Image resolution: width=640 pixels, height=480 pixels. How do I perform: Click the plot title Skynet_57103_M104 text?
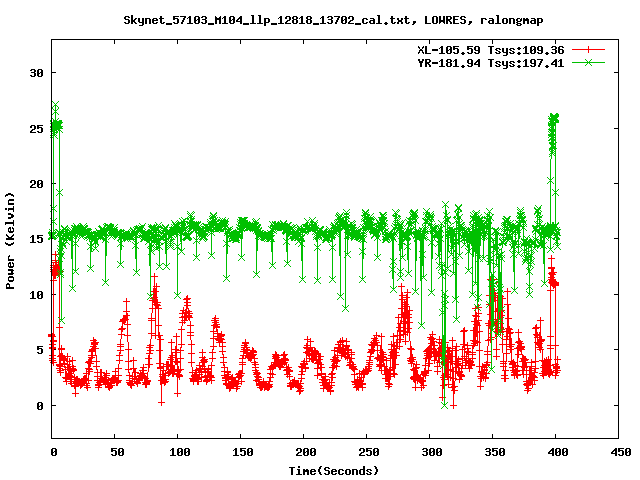pyautogui.click(x=333, y=20)
